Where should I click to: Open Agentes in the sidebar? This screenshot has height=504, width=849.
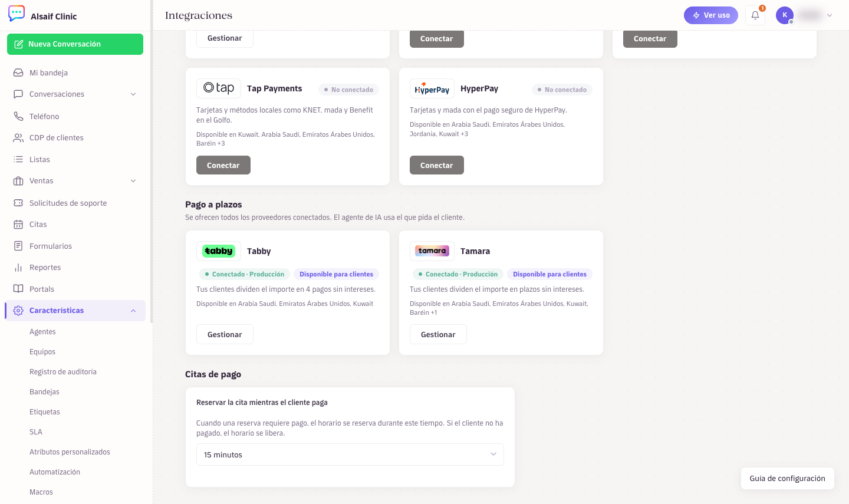pos(42,332)
